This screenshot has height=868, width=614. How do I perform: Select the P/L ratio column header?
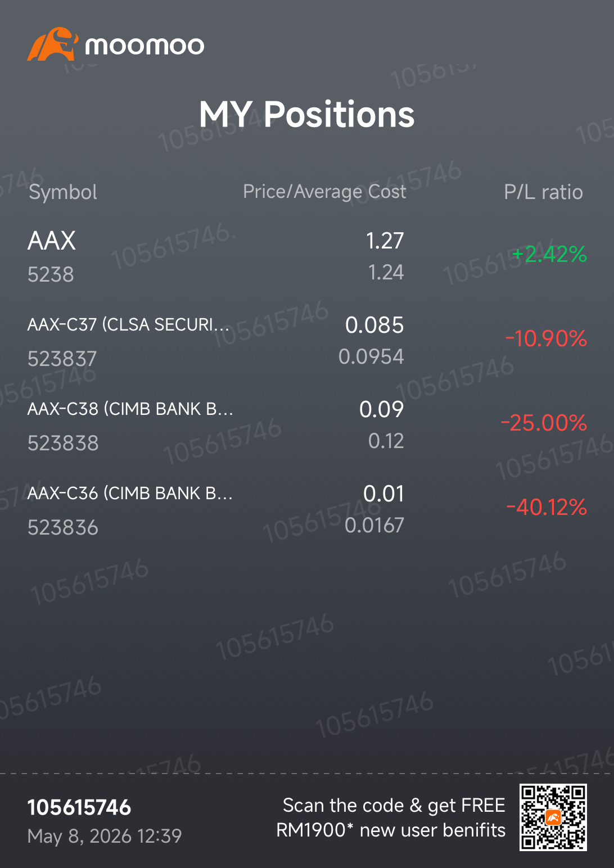pyautogui.click(x=543, y=192)
